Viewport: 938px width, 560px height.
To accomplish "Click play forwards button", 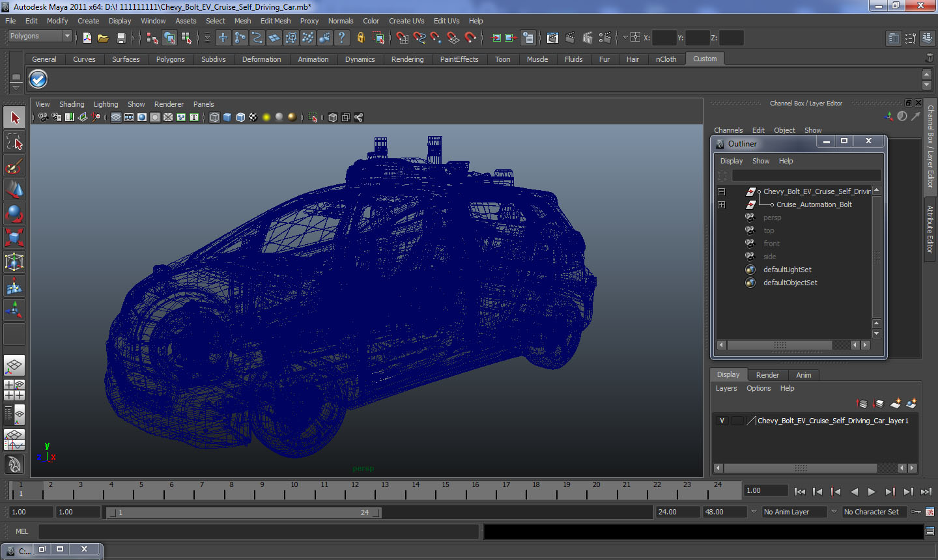I will 872,492.
